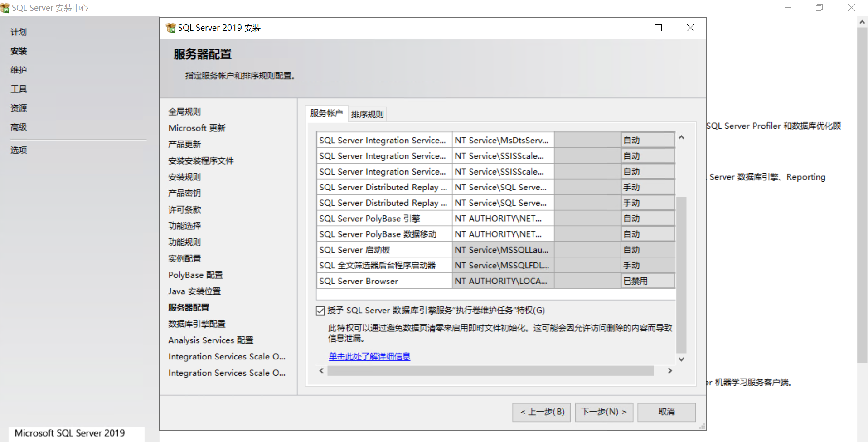Open 资源 in the 安装中心 sidebar
This screenshot has height=442, width=868.
click(x=19, y=108)
